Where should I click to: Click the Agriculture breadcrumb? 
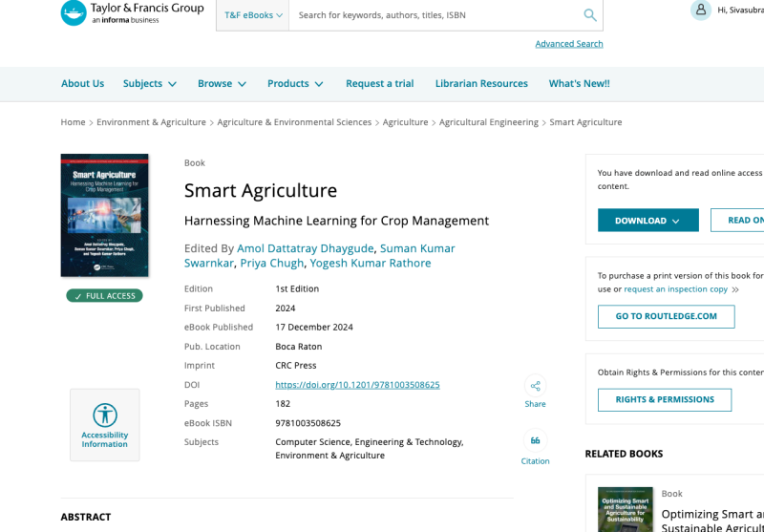[405, 122]
